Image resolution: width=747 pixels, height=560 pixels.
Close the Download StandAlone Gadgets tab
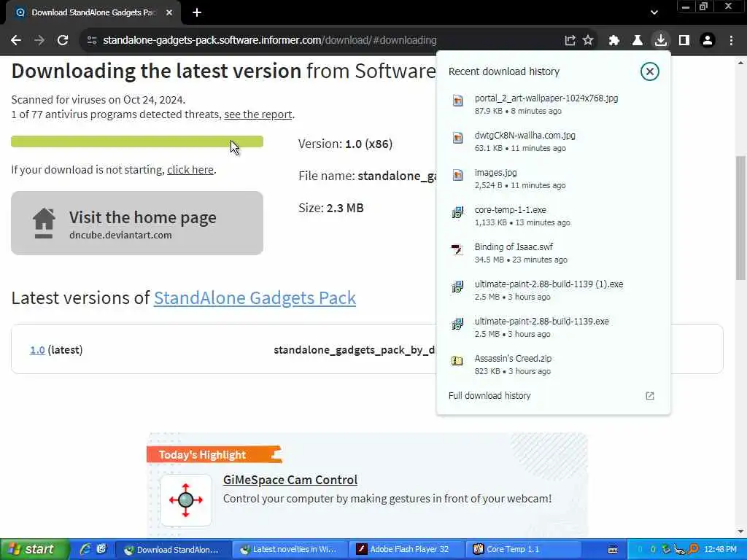pyautogui.click(x=169, y=12)
